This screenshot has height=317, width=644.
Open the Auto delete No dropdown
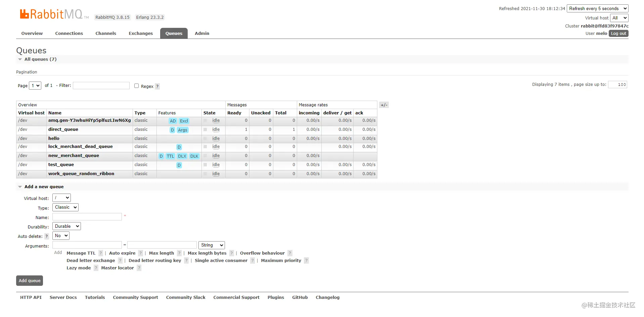(61, 236)
